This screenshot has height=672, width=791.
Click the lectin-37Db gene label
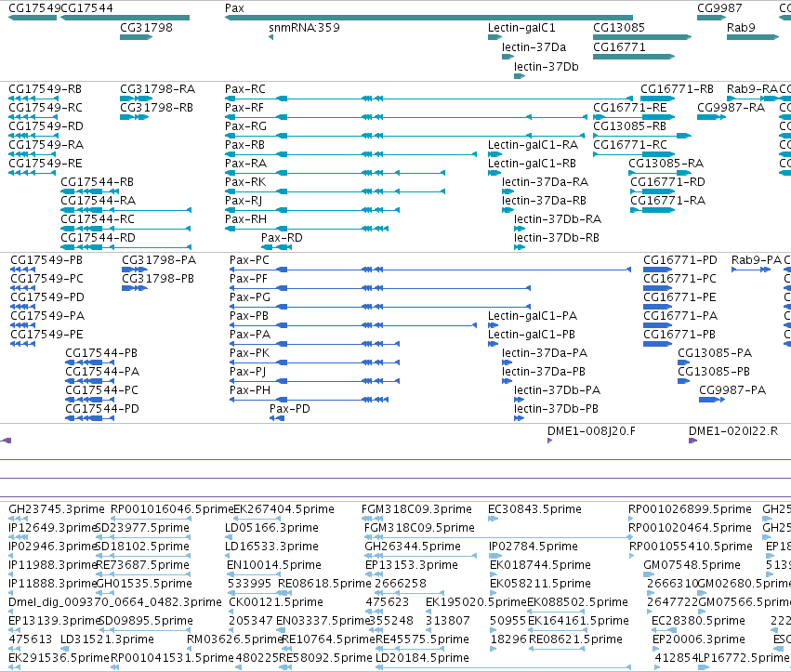(x=546, y=67)
